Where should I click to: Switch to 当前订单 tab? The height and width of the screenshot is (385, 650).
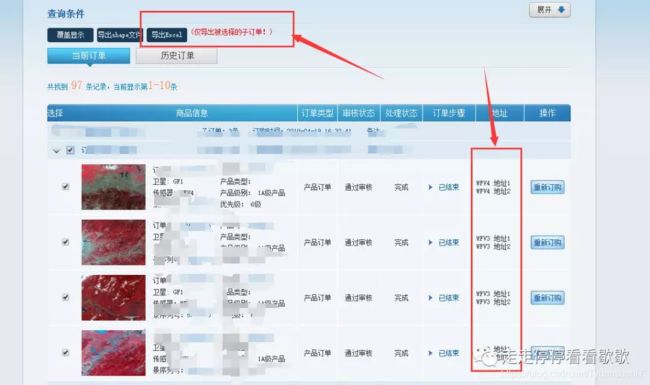[x=89, y=56]
